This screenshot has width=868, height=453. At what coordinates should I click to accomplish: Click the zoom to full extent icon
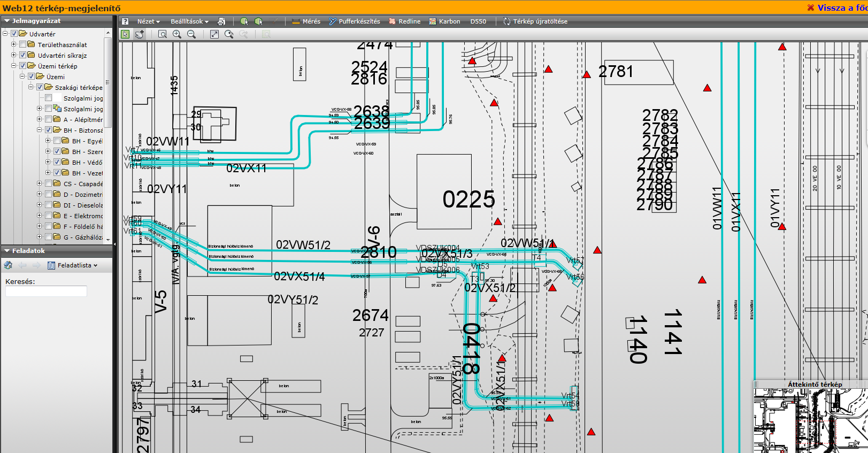[214, 34]
